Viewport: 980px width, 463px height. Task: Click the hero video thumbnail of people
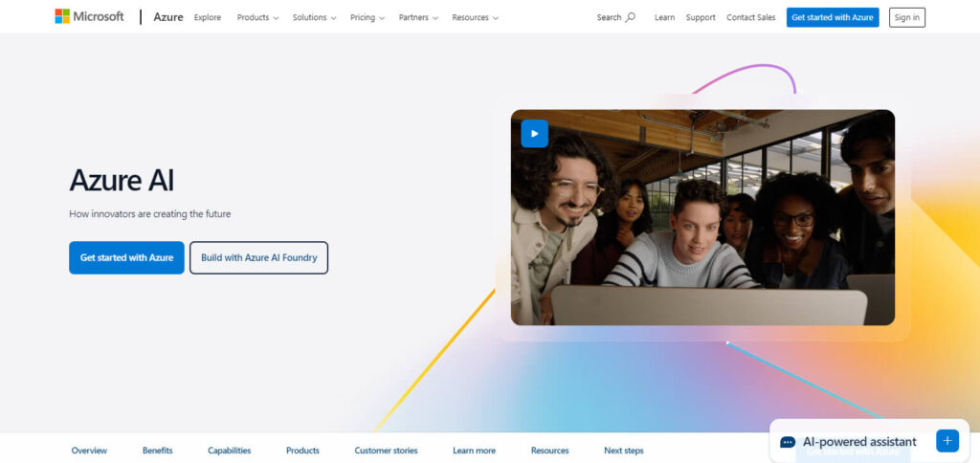coord(702,217)
